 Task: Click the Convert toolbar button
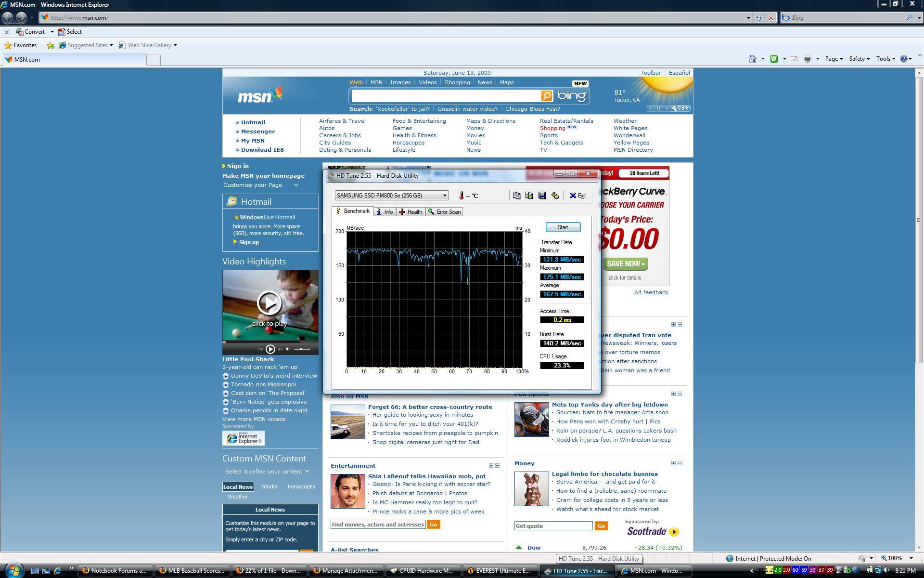[30, 32]
